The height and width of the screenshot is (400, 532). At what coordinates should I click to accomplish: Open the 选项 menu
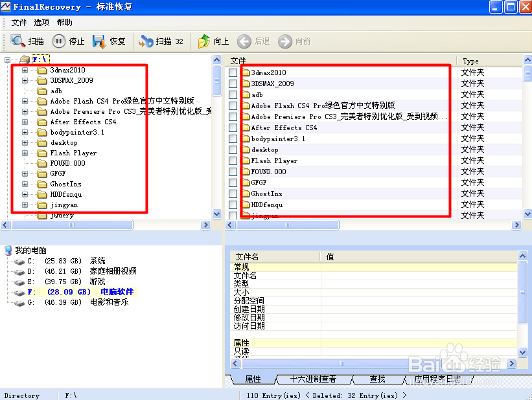coord(41,23)
